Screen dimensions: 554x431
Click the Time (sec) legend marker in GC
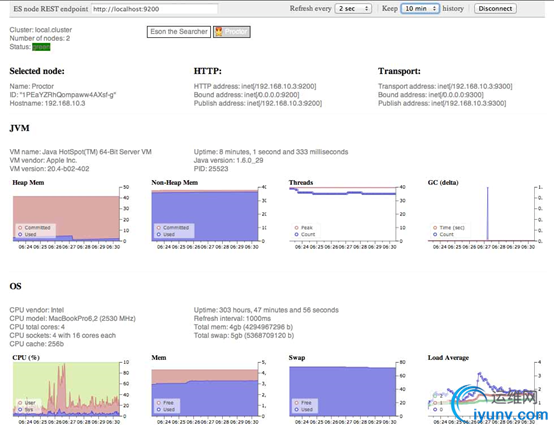435,228
